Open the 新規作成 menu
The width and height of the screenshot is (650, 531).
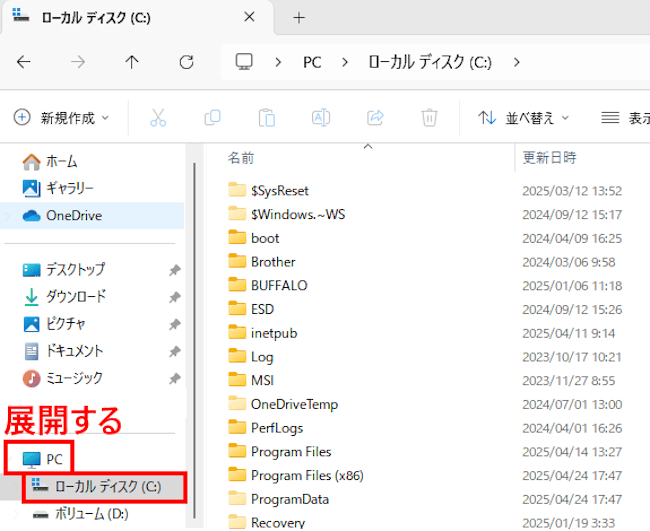pyautogui.click(x=61, y=118)
